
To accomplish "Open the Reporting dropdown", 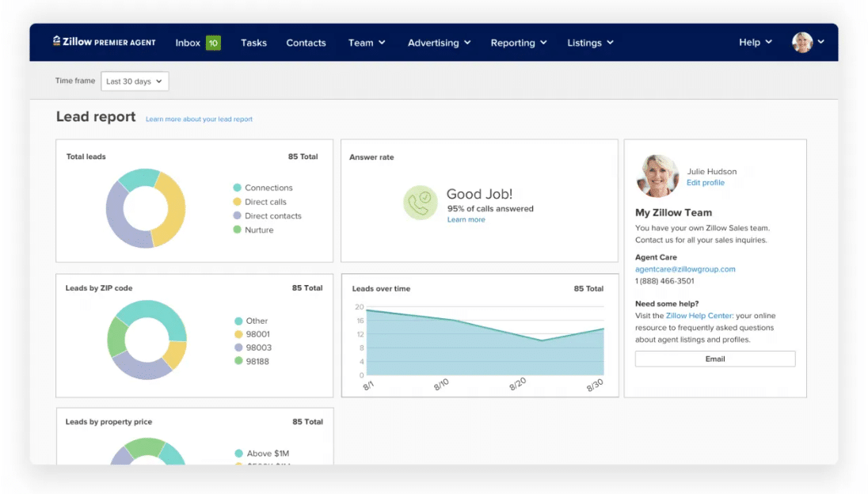I will (x=518, y=43).
